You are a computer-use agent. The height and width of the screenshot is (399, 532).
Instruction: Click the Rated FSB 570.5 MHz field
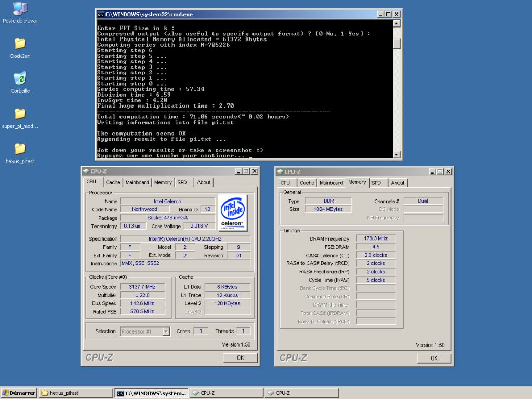142,312
